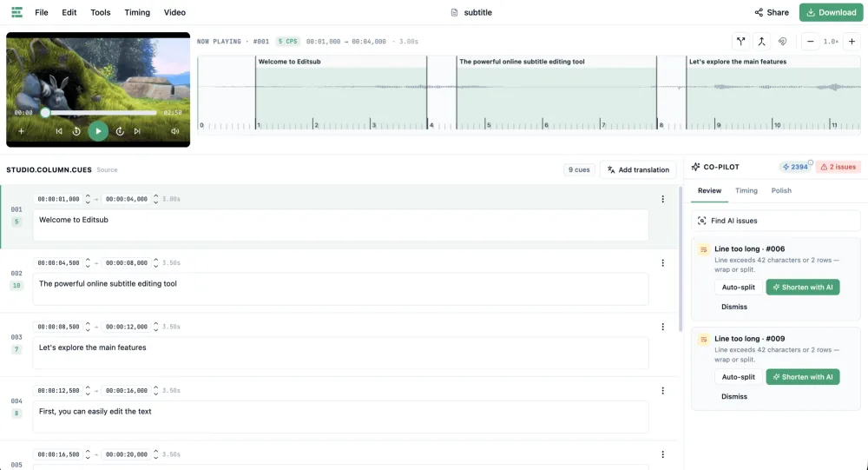Open the Timing menu
868x470 pixels.
pyautogui.click(x=137, y=12)
